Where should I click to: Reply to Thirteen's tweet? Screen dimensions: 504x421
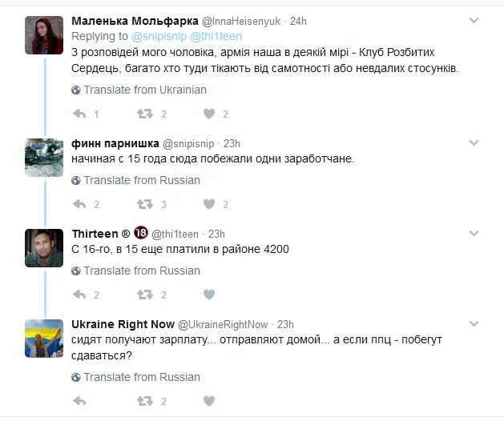coord(79,295)
